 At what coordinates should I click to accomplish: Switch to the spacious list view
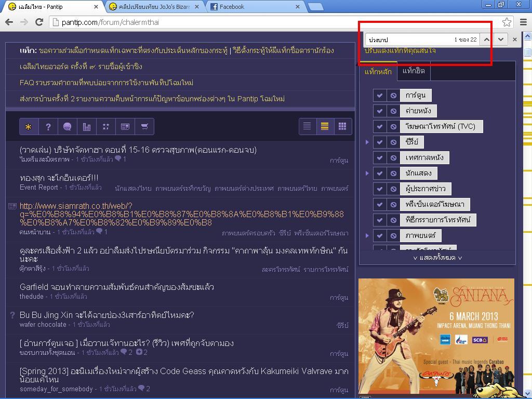307,127
